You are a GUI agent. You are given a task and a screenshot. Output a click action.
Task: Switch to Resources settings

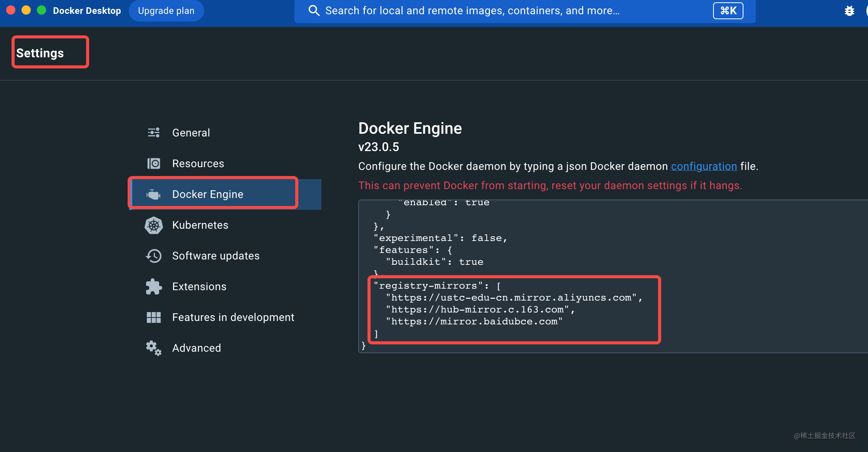198,163
